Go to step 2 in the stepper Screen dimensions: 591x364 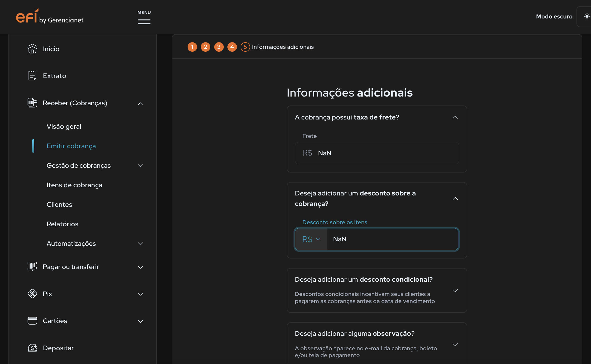[205, 47]
